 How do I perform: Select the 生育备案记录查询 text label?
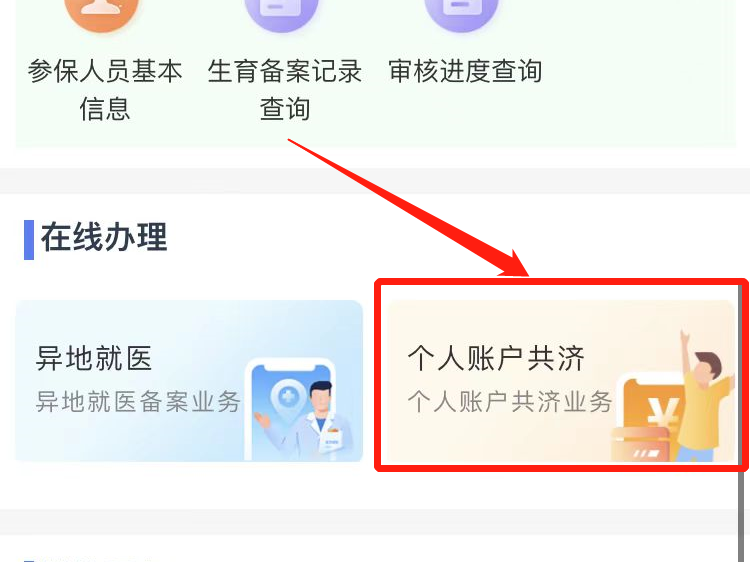click(285, 90)
